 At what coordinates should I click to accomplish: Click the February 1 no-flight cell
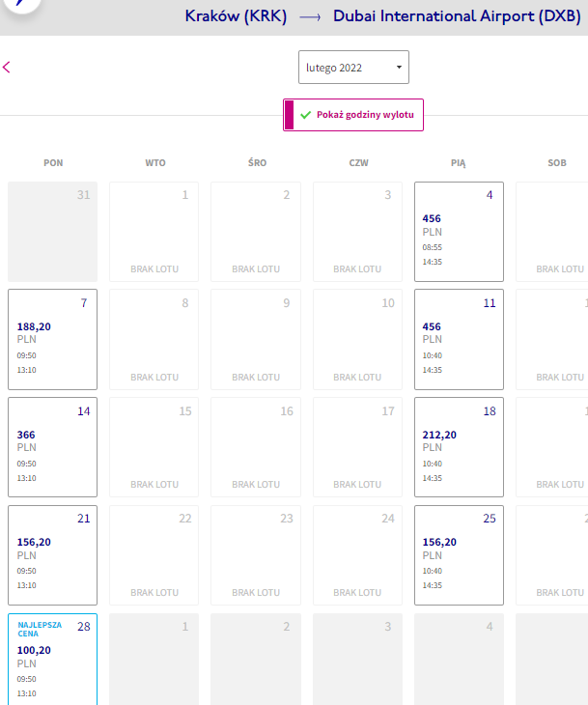[154, 232]
